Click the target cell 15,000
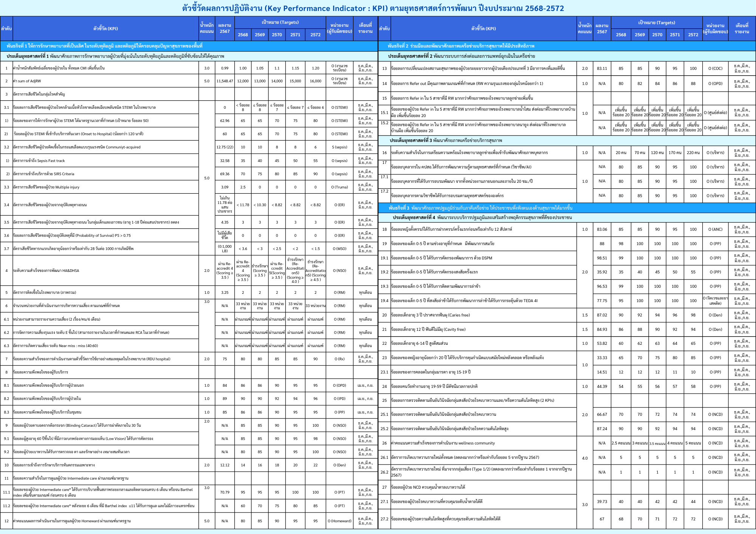Screen dimensions: 756x534 pyautogui.click(x=295, y=81)
